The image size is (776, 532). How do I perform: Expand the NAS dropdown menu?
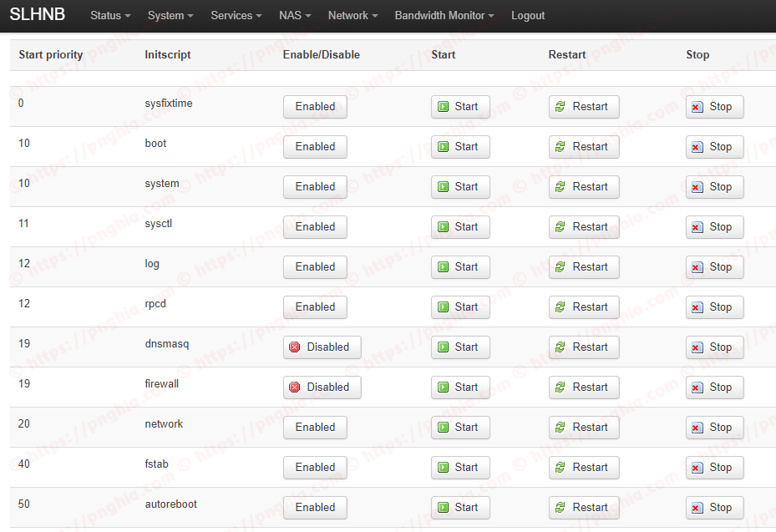[x=295, y=15]
